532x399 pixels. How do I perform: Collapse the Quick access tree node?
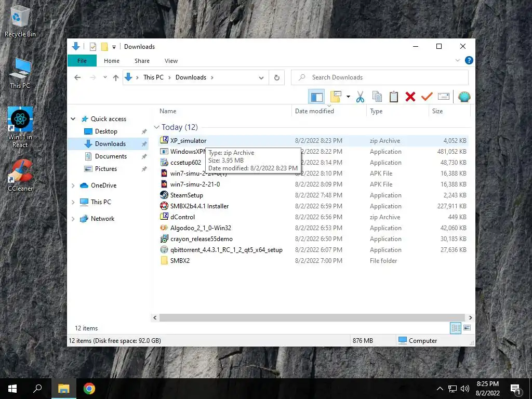point(73,119)
